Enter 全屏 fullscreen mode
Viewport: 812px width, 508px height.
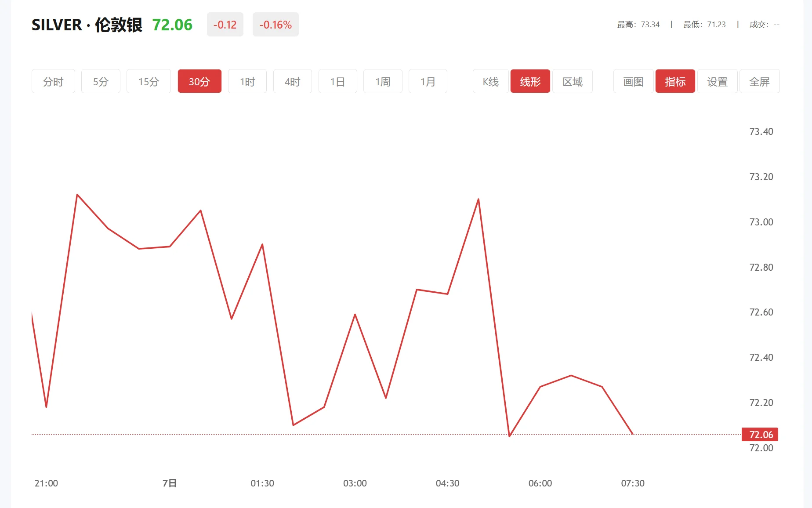tap(760, 81)
